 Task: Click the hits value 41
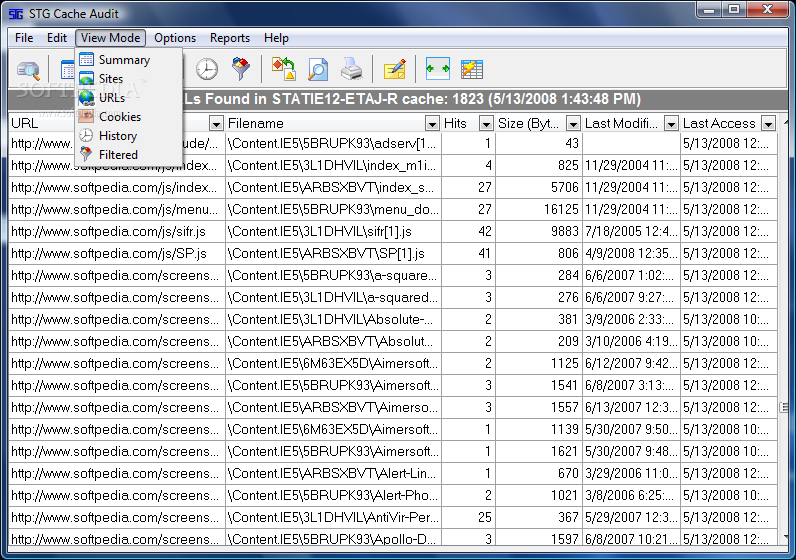click(484, 253)
